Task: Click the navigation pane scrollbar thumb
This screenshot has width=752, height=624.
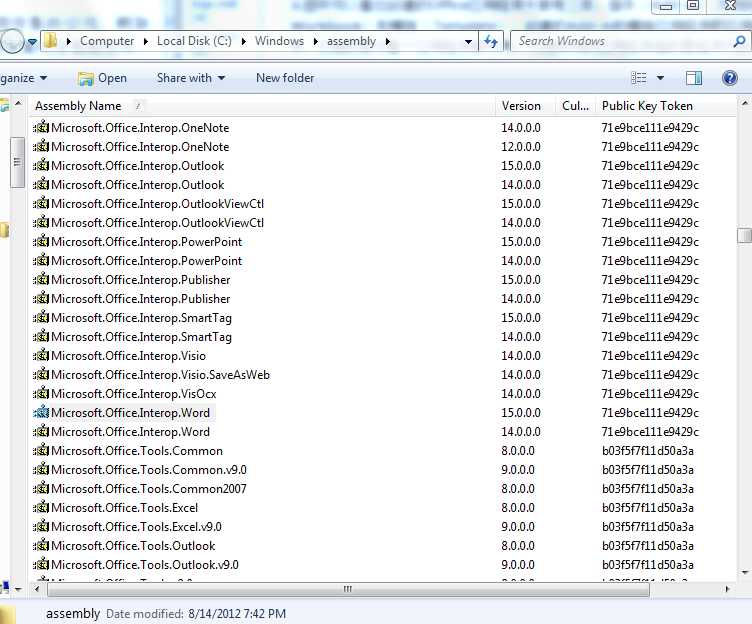Action: (17, 162)
